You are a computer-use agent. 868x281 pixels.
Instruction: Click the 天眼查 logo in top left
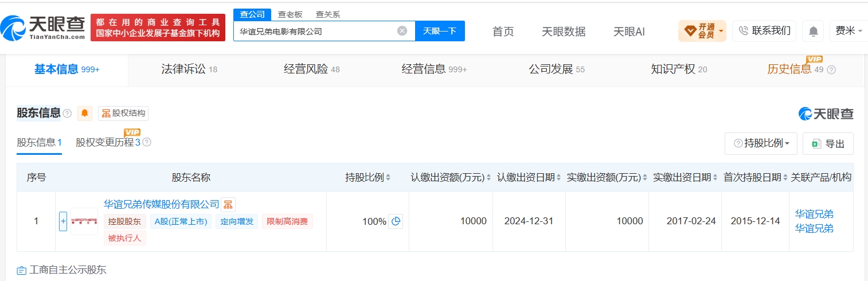(43, 27)
